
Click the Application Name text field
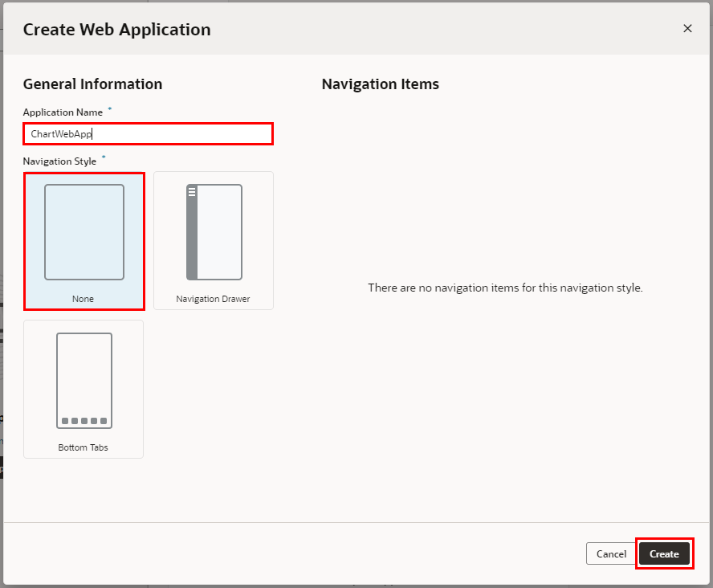click(149, 134)
